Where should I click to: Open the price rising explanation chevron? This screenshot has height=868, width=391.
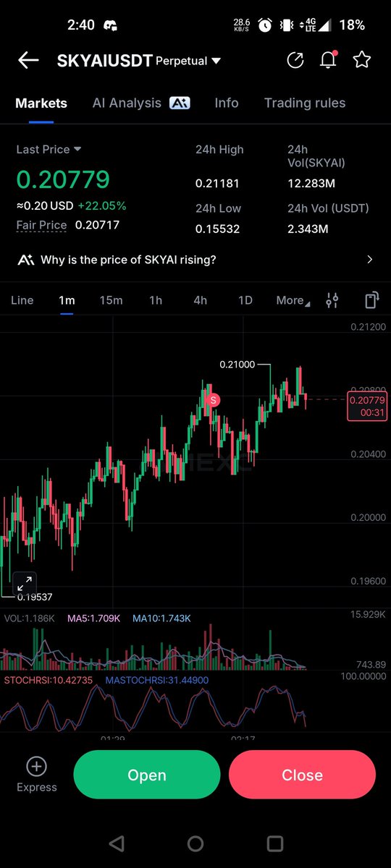[370, 260]
